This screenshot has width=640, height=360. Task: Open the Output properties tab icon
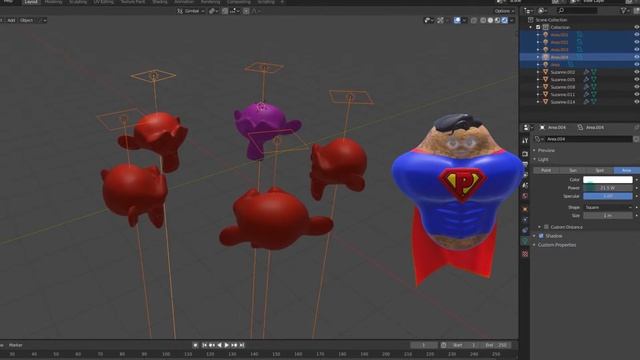[x=525, y=164]
